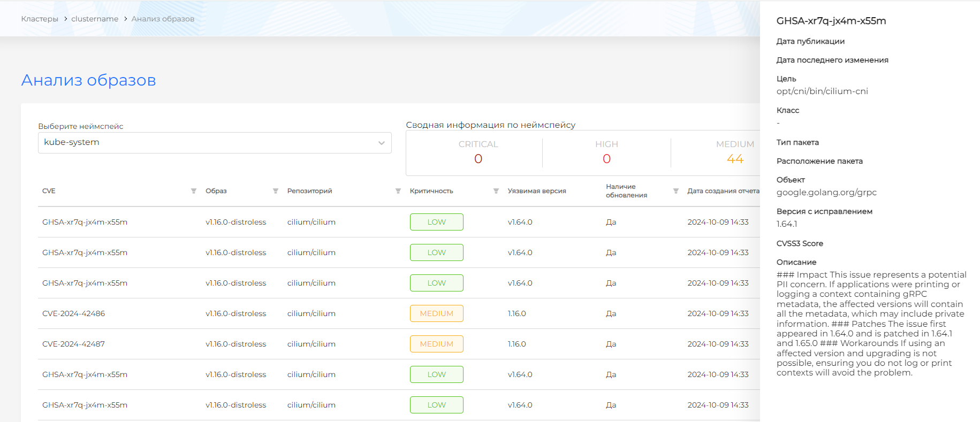Open the CVE column filter icon

click(194, 191)
